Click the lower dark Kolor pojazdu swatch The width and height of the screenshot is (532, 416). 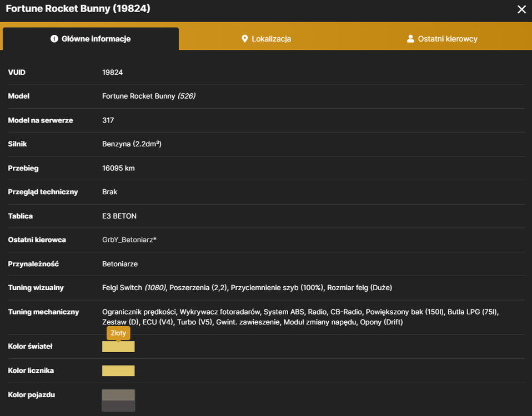coord(118,406)
